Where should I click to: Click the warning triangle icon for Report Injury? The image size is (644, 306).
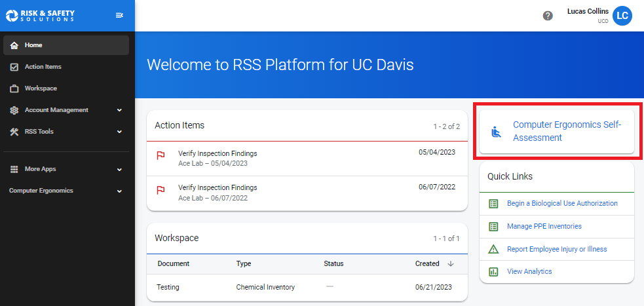tap(493, 249)
